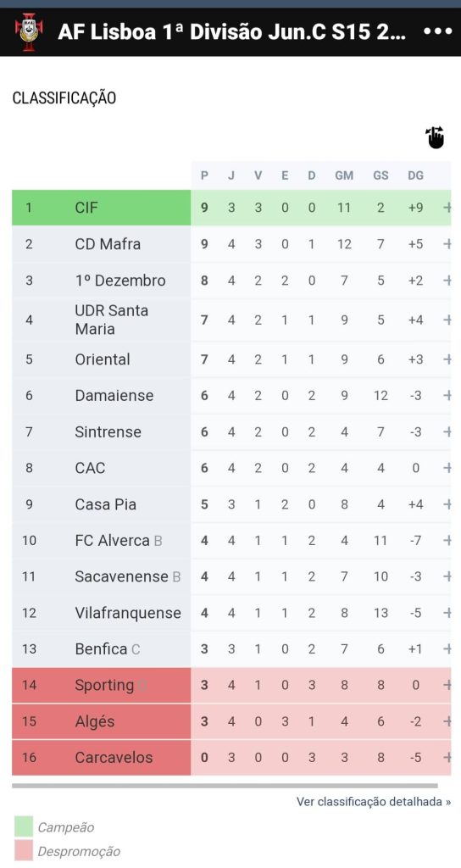Open the Benfica C team entry
461x868 pixels.
(108, 648)
